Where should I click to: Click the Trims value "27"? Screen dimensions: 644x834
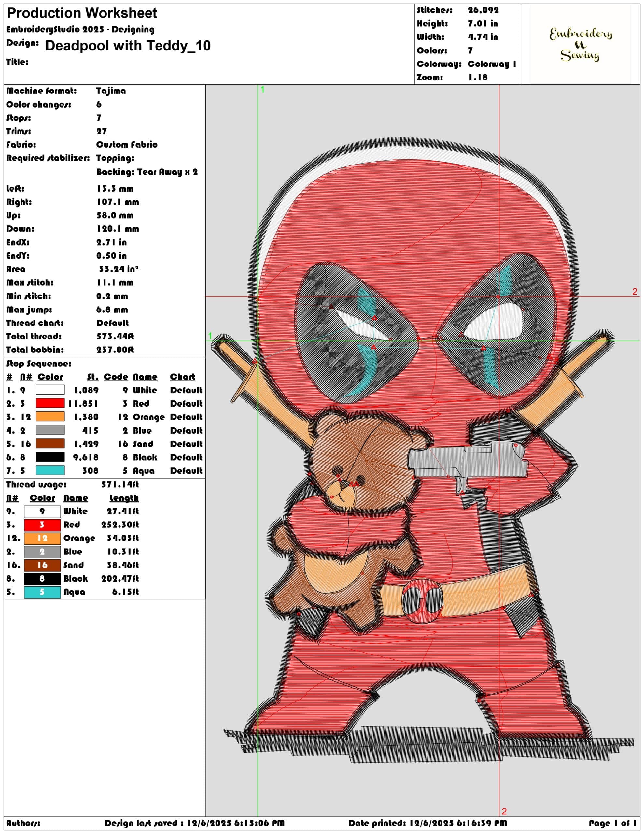[102, 131]
